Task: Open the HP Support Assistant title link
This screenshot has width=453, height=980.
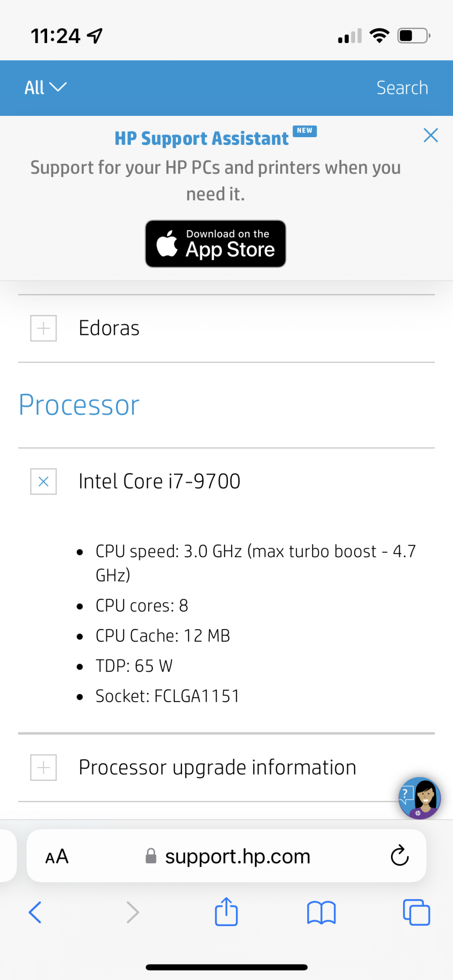Action: (202, 139)
